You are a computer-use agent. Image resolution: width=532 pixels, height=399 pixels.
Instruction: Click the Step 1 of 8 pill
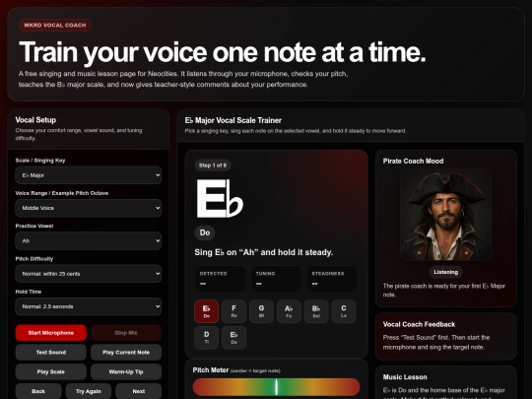pos(213,166)
